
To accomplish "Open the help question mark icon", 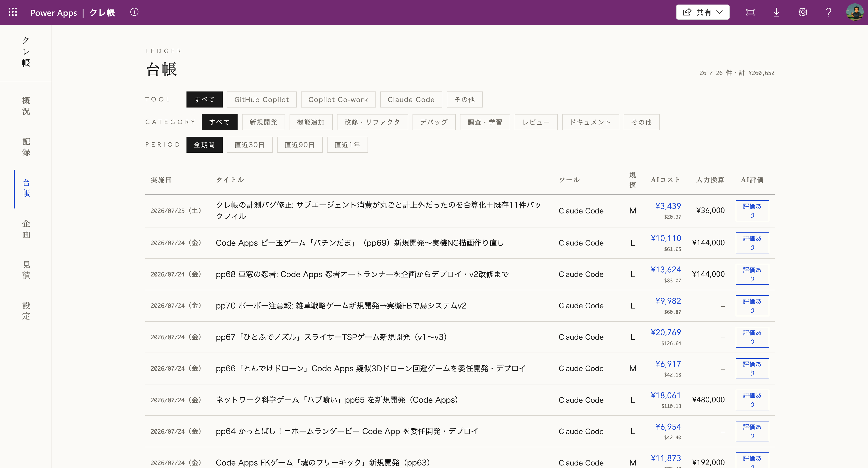I will point(829,12).
